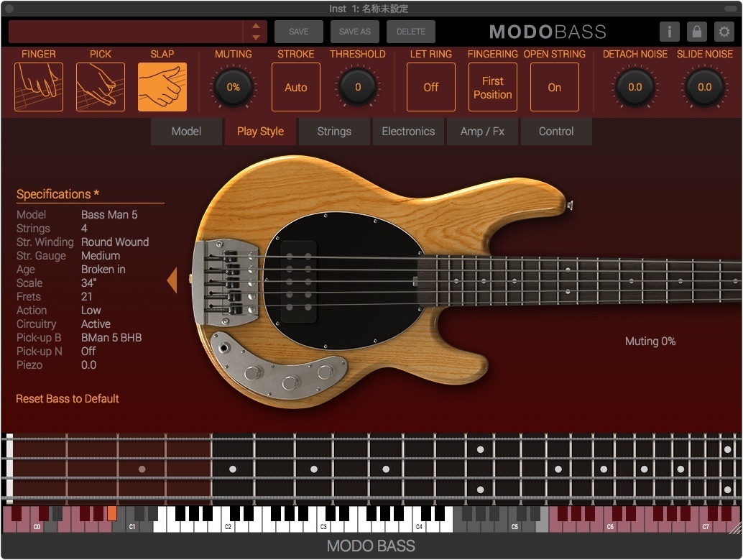This screenshot has width=743, height=560.
Task: Click the preset down arrow
Action: click(x=256, y=37)
